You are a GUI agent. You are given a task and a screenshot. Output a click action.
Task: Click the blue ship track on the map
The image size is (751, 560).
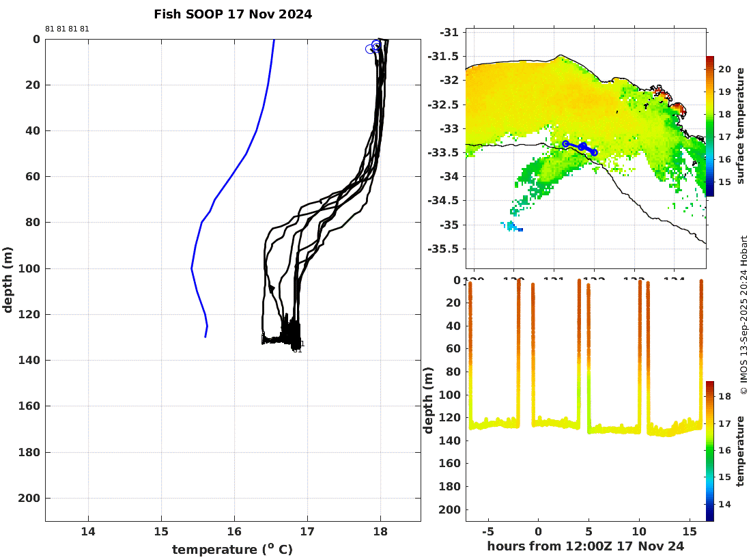pyautogui.click(x=580, y=148)
